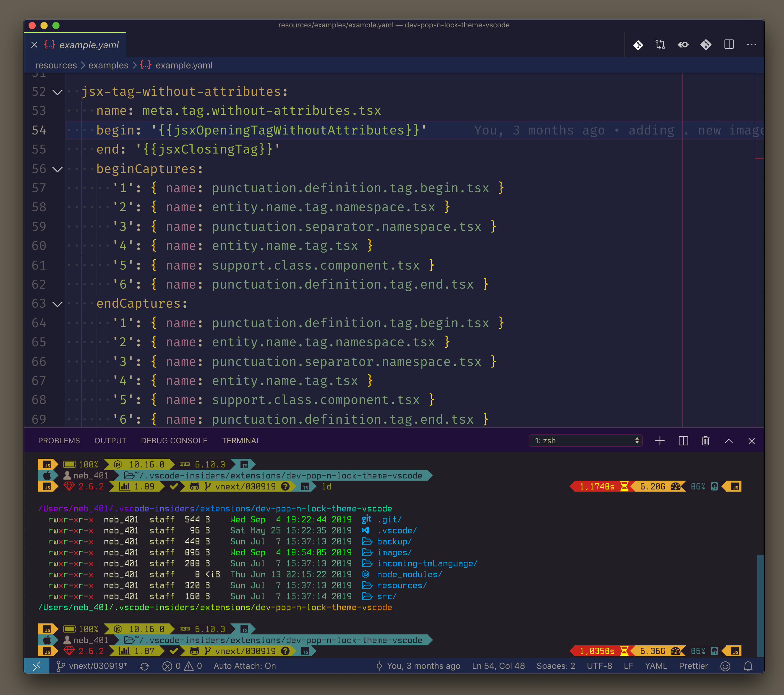The width and height of the screenshot is (784, 695).
Task: Click the split editor right icon
Action: pyautogui.click(x=729, y=45)
